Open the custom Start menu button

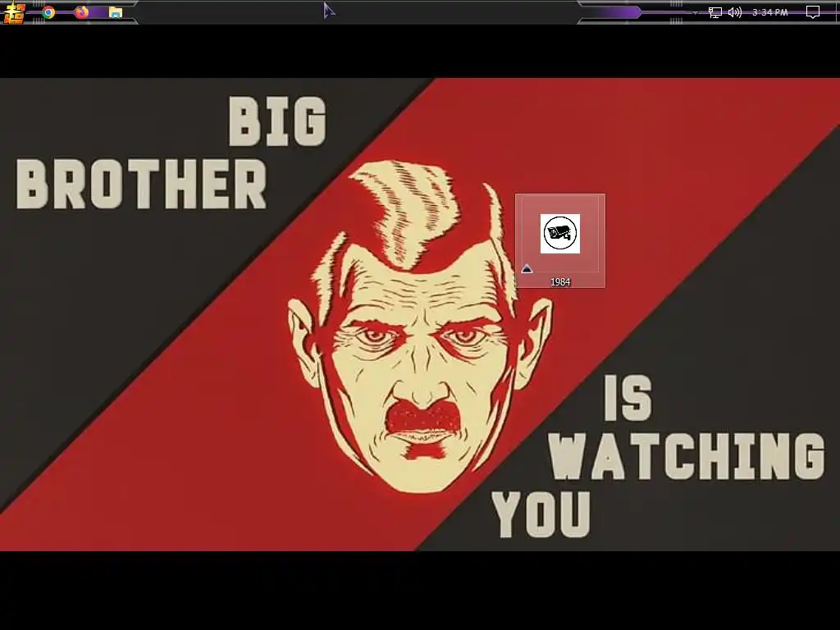click(x=15, y=12)
